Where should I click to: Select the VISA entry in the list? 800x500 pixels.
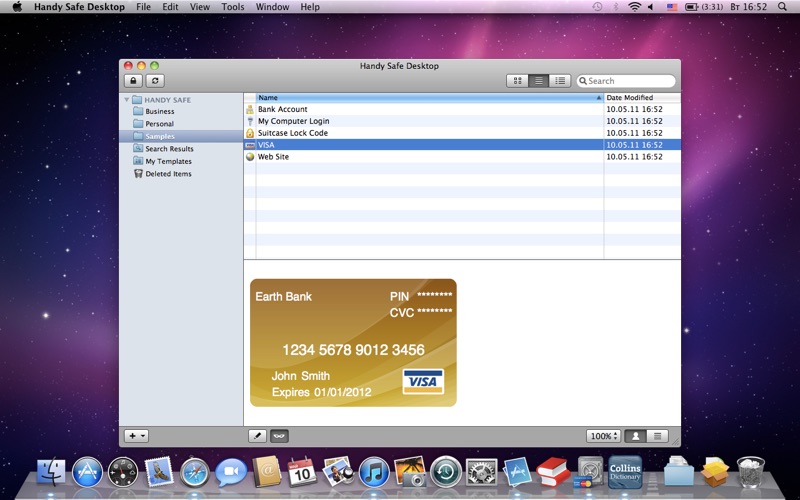(x=462, y=145)
